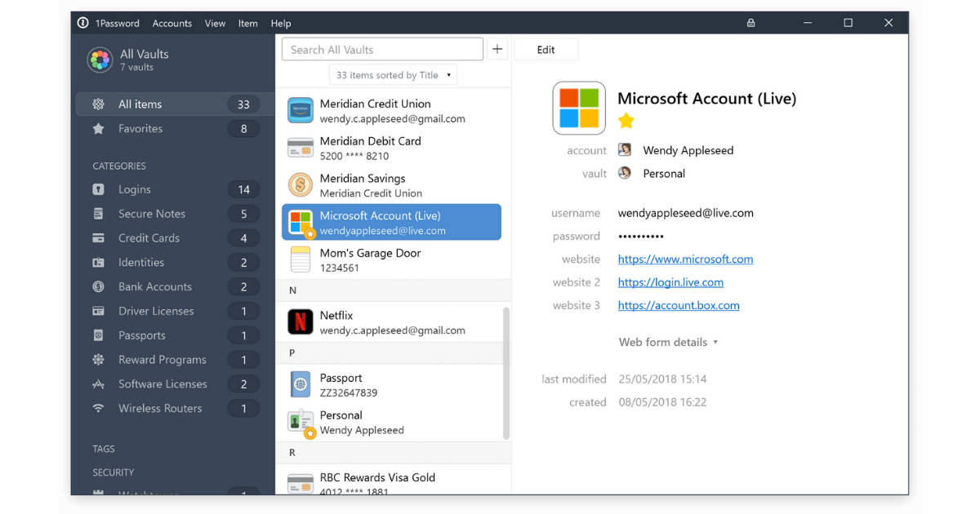This screenshot has height=514, width=980.
Task: Open Favorites from the sidebar
Action: 140,128
